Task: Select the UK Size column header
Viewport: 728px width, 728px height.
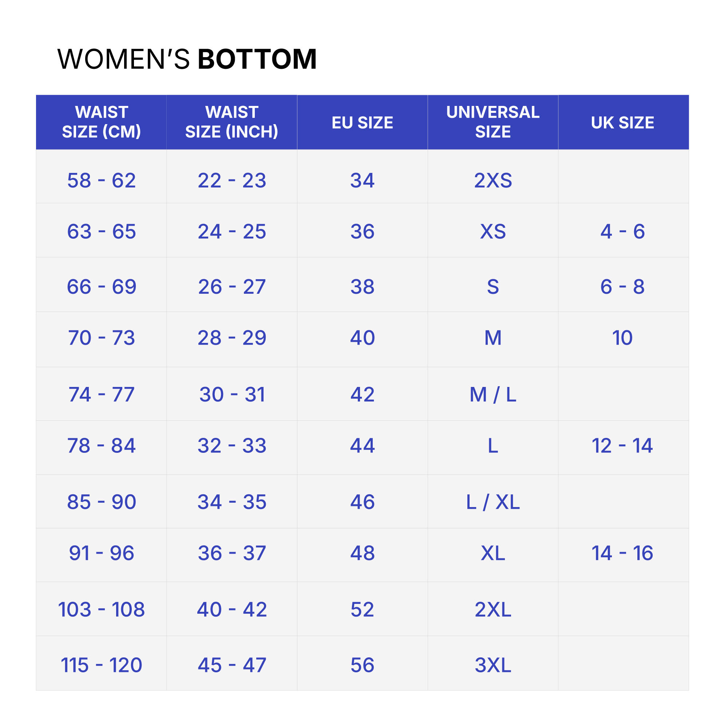Action: point(622,122)
